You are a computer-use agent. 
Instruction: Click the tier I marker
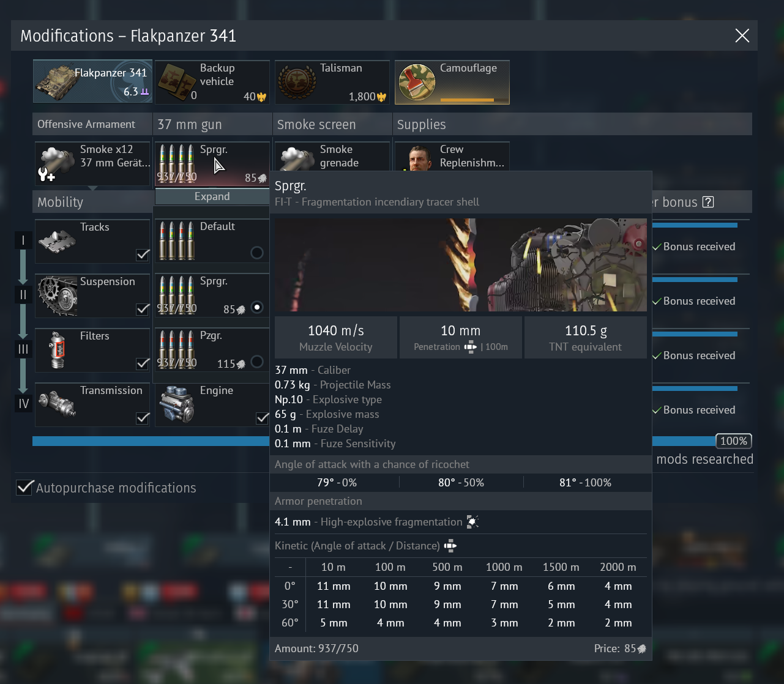(x=23, y=240)
